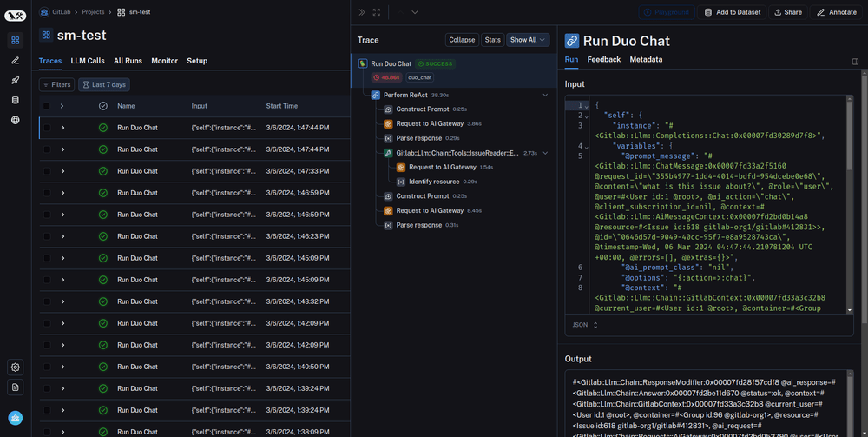Toggle fullscreen for the trace panel
This screenshot has height=437, width=868.
pos(377,12)
